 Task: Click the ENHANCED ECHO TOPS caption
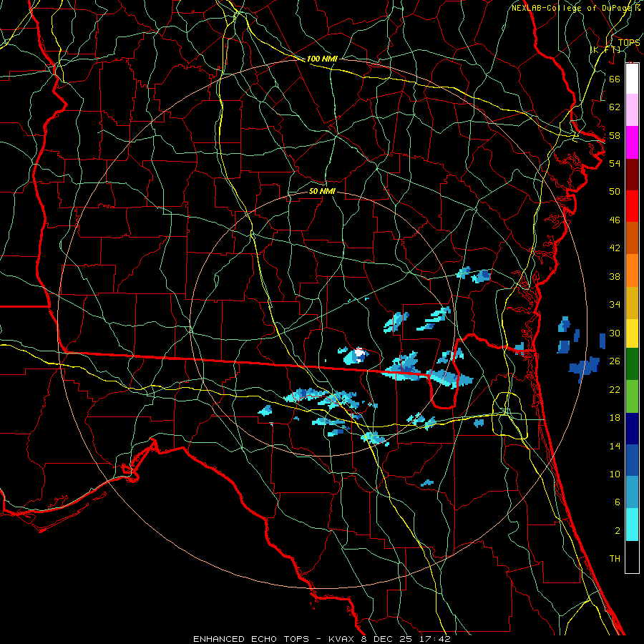(x=251, y=639)
